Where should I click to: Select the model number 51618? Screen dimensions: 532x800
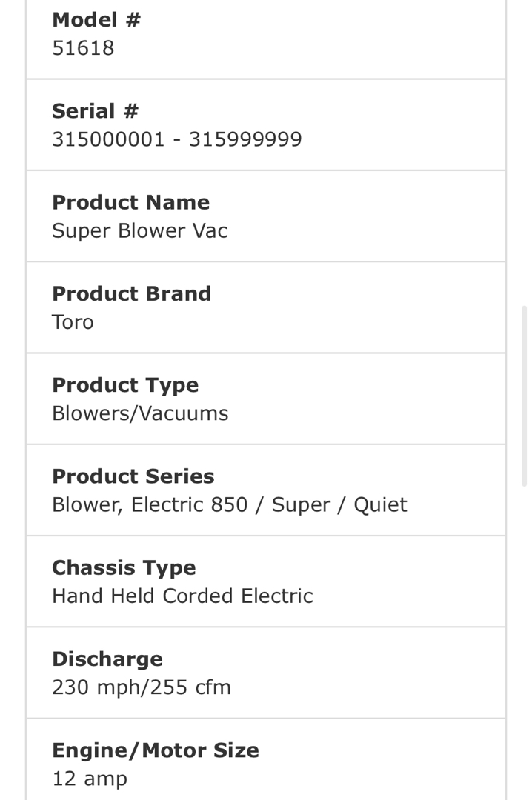83,48
